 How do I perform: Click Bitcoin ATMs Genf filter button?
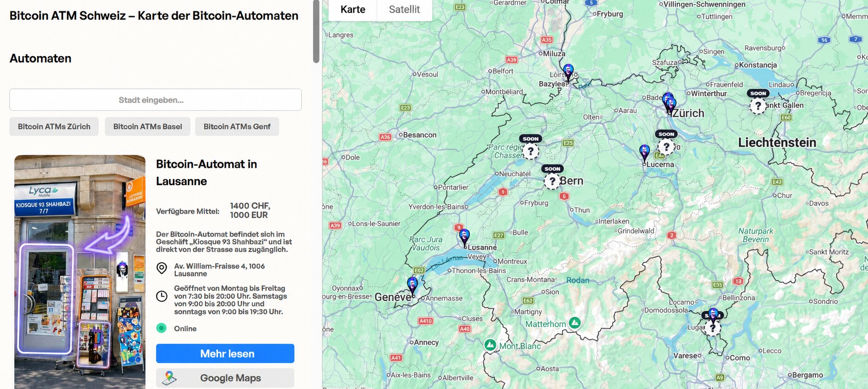point(237,126)
